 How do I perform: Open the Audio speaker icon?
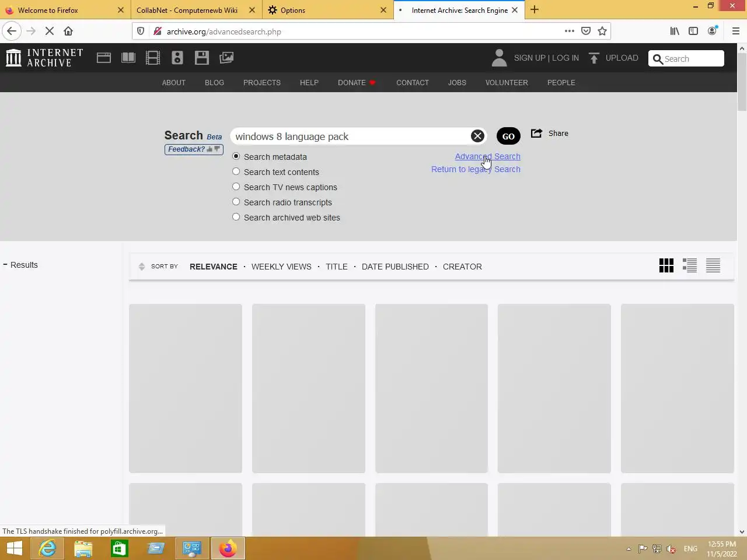click(177, 58)
